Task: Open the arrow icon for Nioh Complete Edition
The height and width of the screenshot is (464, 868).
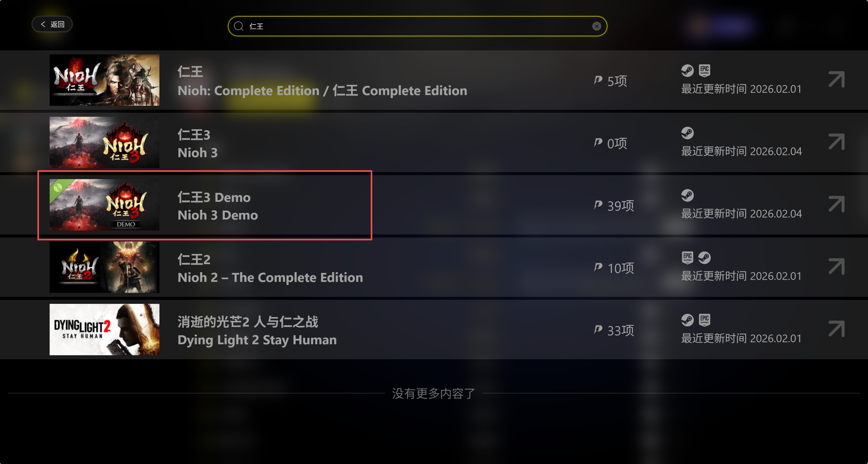Action: tap(836, 80)
